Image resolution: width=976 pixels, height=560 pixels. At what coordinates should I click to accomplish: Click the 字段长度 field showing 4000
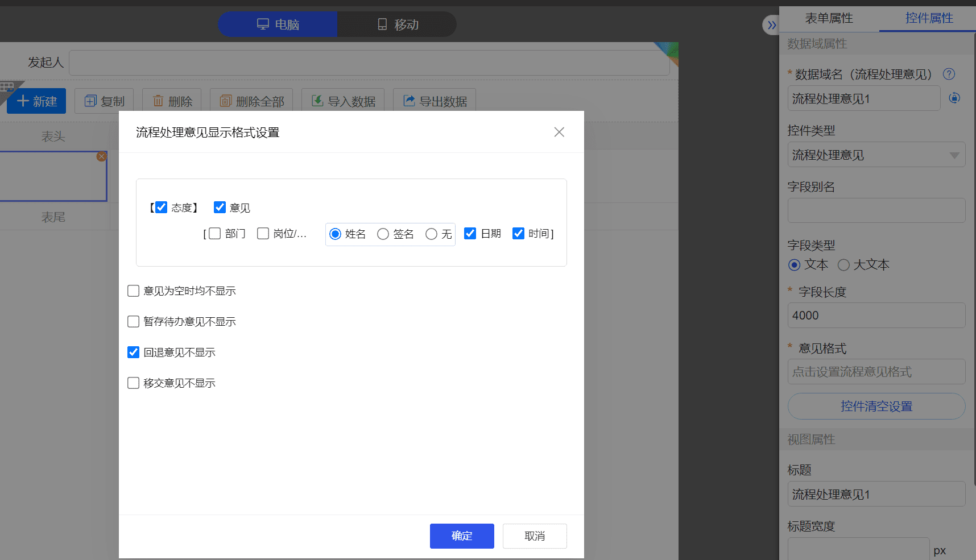pyautogui.click(x=876, y=315)
